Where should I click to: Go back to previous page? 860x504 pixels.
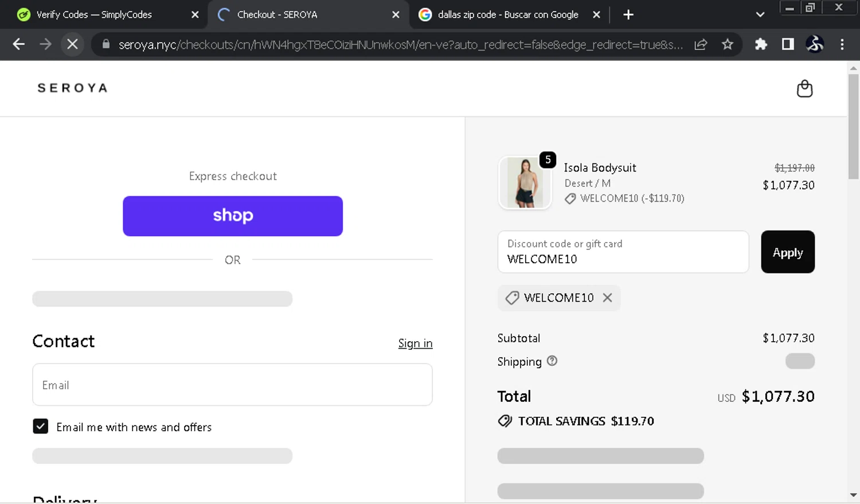point(18,44)
